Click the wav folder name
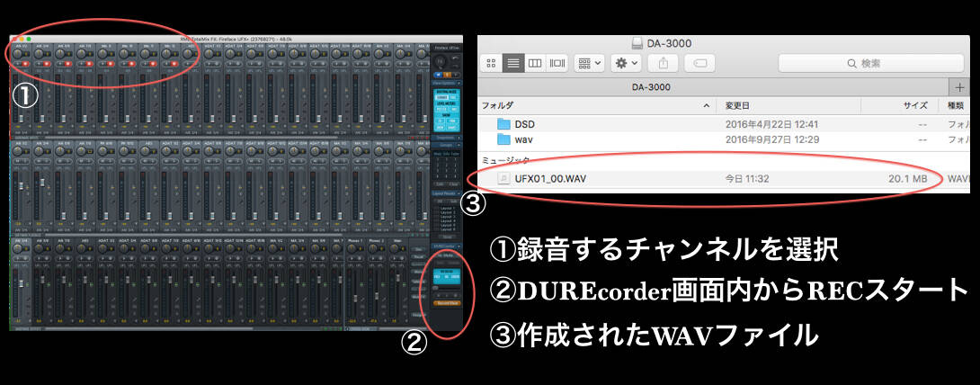Image resolution: width=980 pixels, height=385 pixels. (524, 139)
